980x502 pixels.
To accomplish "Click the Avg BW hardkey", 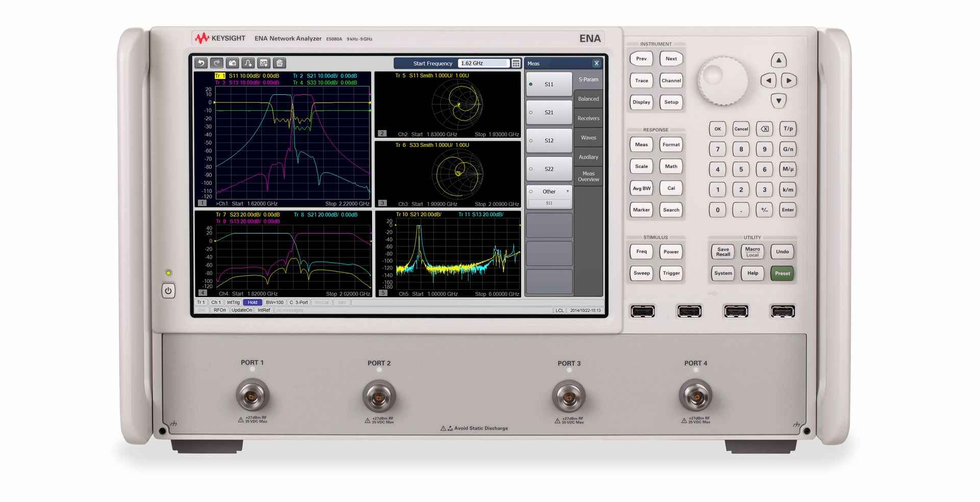I will [x=642, y=188].
